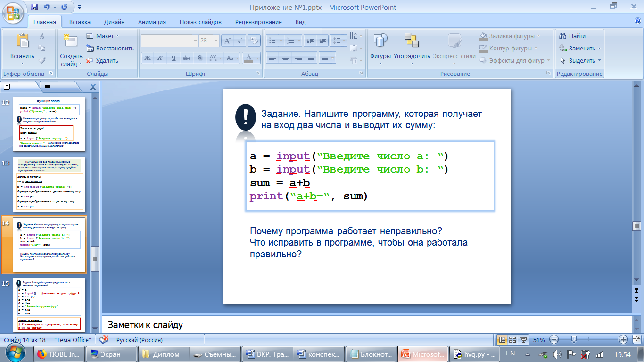Align text right

pyautogui.click(x=298, y=57)
